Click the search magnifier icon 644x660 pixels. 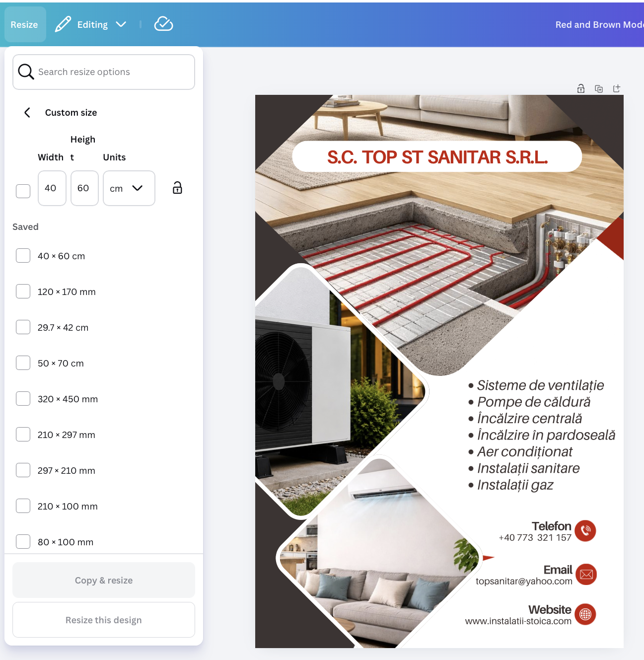26,72
